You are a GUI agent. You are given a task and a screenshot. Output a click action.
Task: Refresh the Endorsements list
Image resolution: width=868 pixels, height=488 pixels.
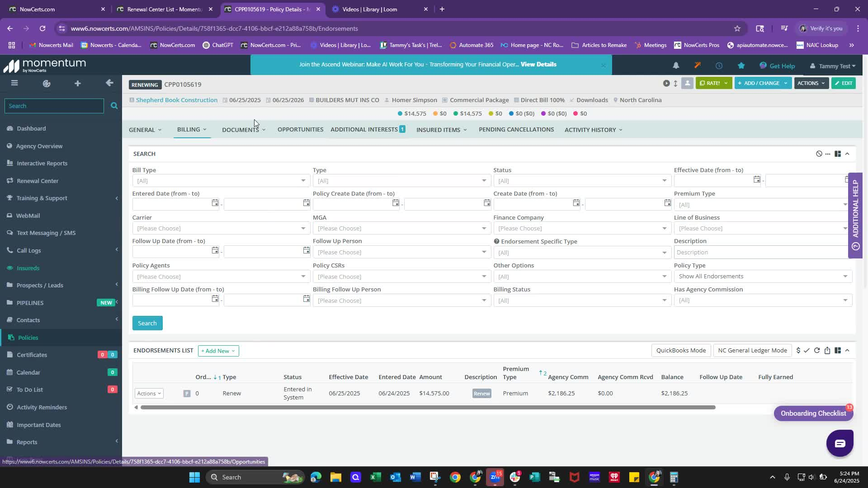tap(817, 351)
